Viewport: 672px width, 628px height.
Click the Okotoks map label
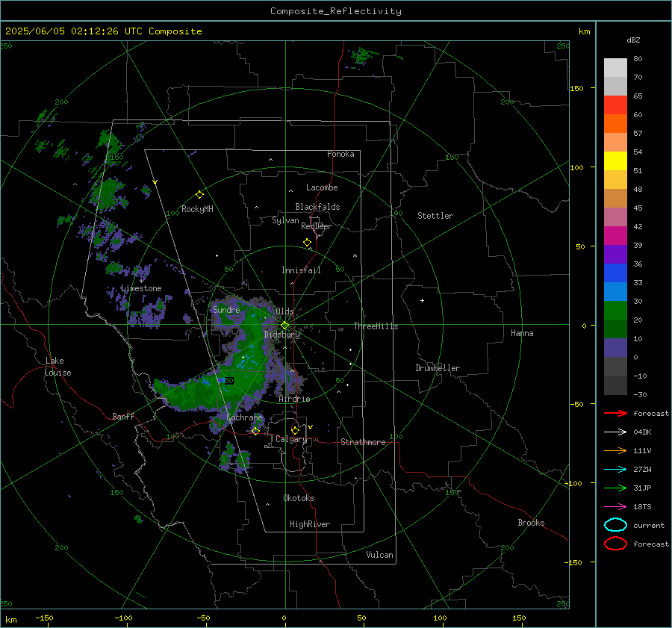(299, 498)
